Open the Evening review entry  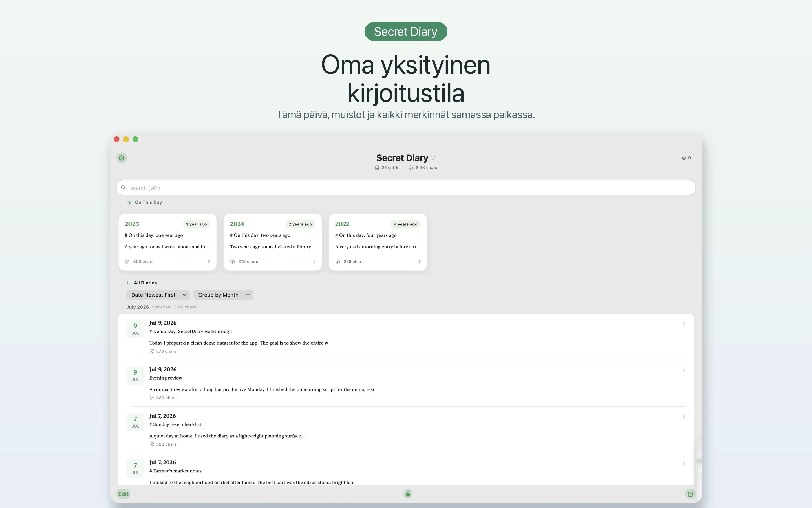pos(406,383)
